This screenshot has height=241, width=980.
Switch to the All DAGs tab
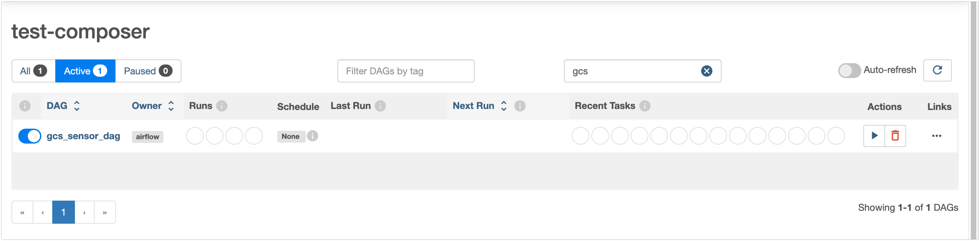pos(33,71)
